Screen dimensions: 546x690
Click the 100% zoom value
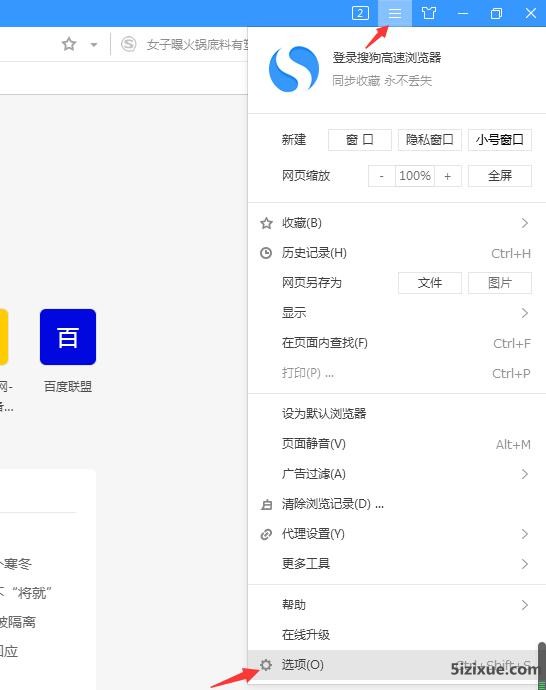[414, 176]
